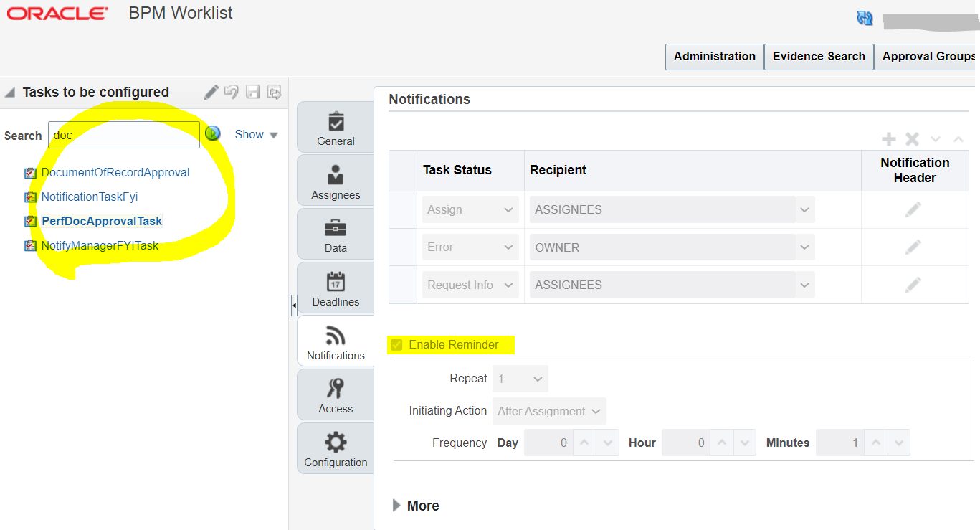Select the Edit task icon (pencil)

(x=210, y=92)
